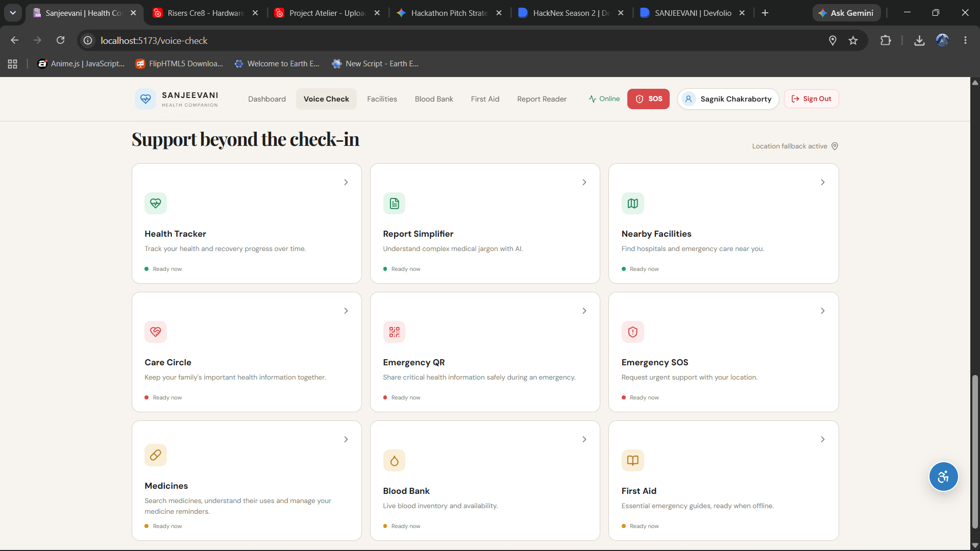The width and height of the screenshot is (980, 551).
Task: Select the Voice Check nav item
Action: tap(326, 99)
